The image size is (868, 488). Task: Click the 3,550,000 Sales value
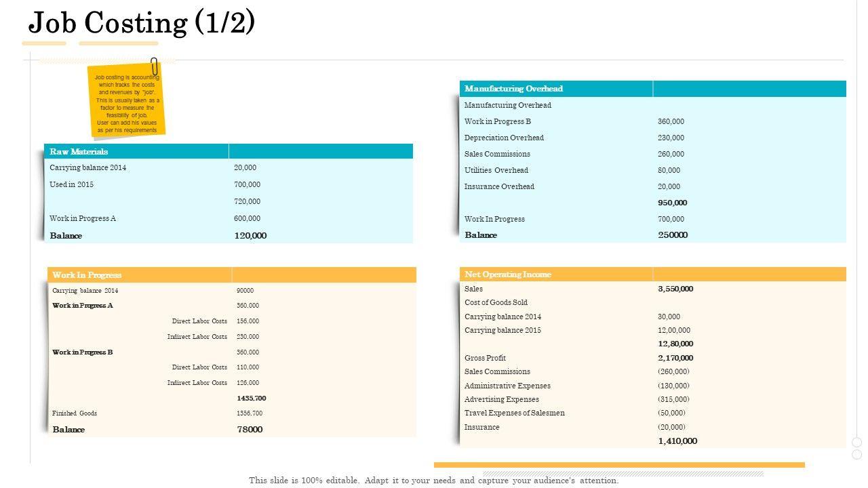[675, 289]
